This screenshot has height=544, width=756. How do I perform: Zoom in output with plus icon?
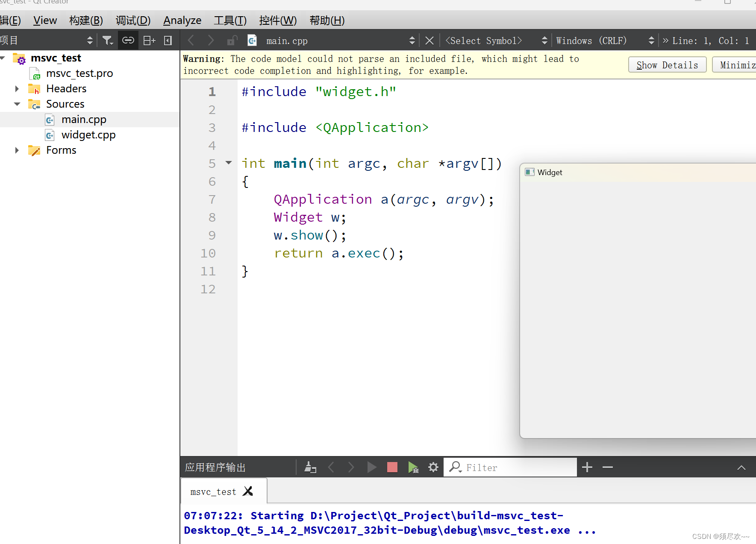(587, 467)
